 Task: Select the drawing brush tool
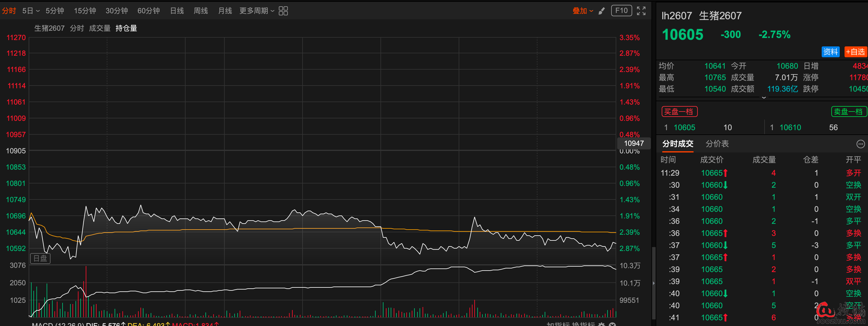pos(602,11)
